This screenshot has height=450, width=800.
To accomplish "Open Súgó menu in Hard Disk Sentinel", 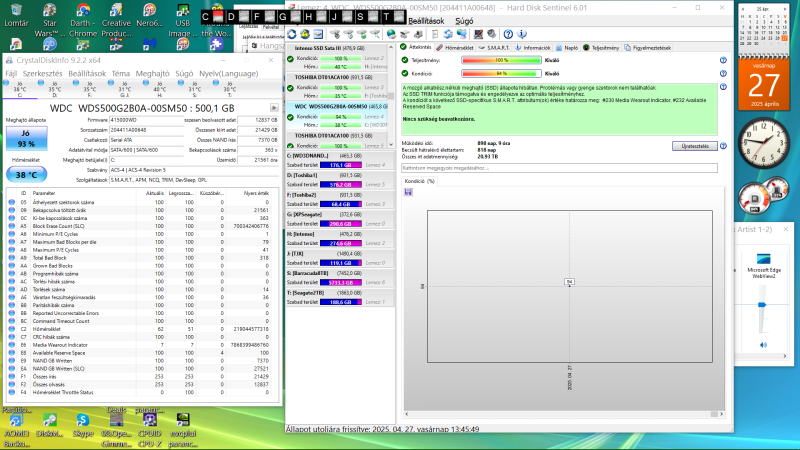I will pos(464,21).
